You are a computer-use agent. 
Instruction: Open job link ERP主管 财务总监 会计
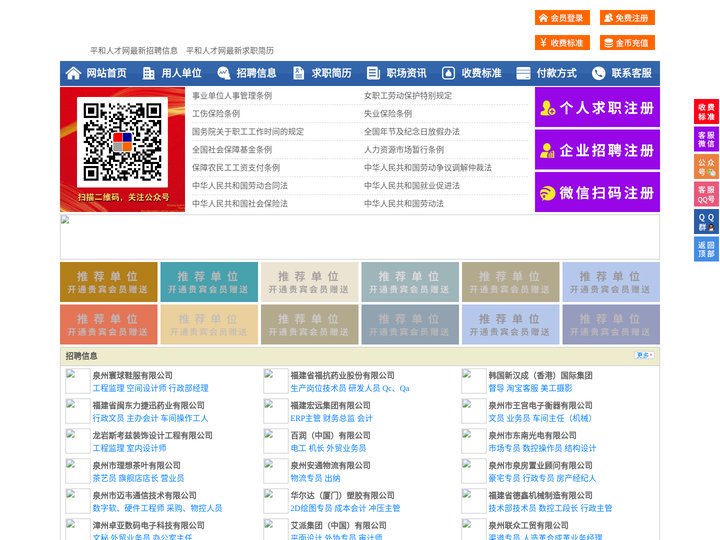331,418
